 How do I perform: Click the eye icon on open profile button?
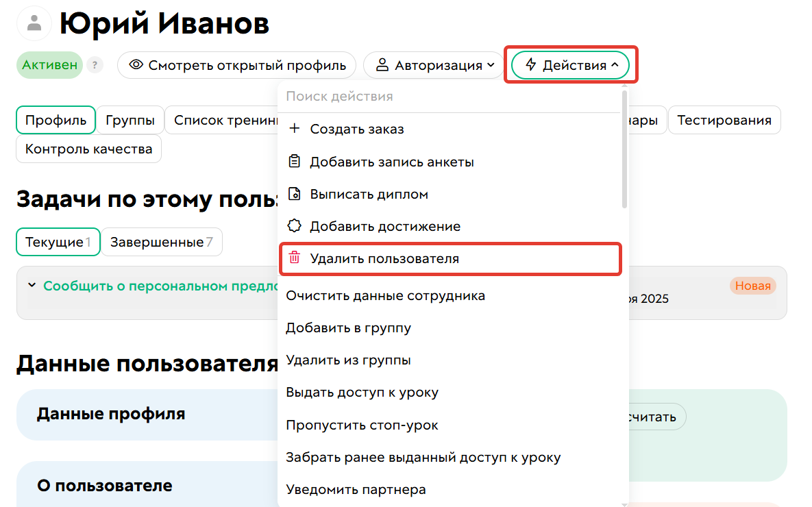(136, 64)
